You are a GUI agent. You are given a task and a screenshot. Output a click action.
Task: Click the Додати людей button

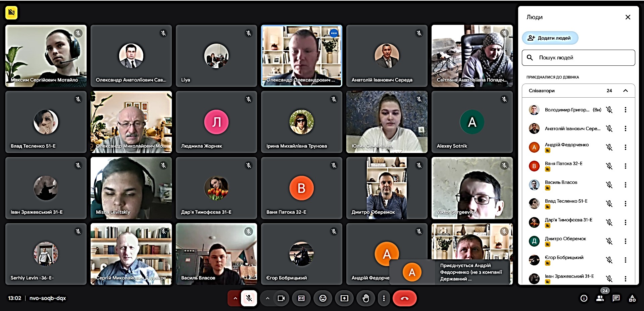(550, 38)
